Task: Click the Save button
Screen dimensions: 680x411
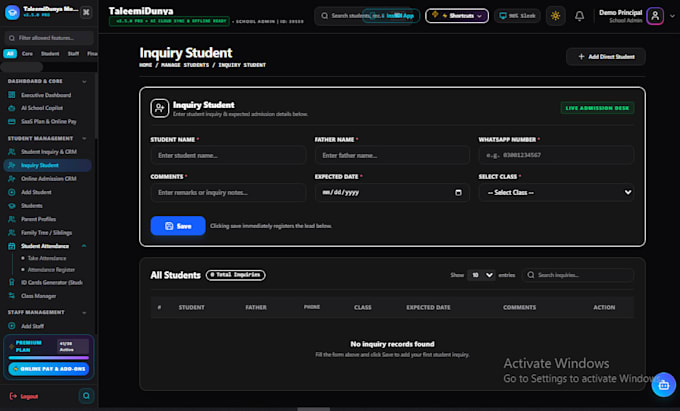Action: click(x=178, y=226)
